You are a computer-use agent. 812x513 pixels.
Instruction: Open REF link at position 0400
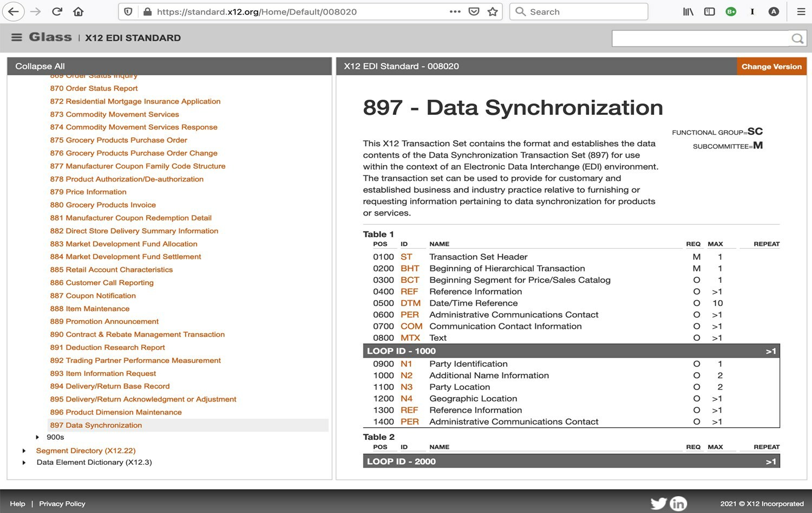[409, 291]
